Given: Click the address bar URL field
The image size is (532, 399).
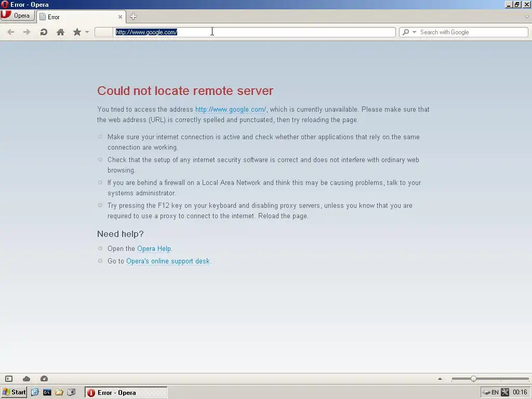Looking at the screenshot, I should point(254,32).
